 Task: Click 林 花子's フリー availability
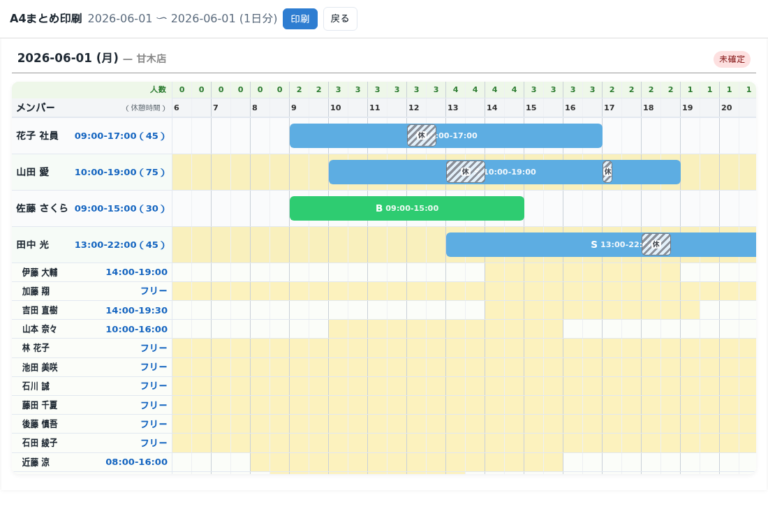(x=154, y=348)
